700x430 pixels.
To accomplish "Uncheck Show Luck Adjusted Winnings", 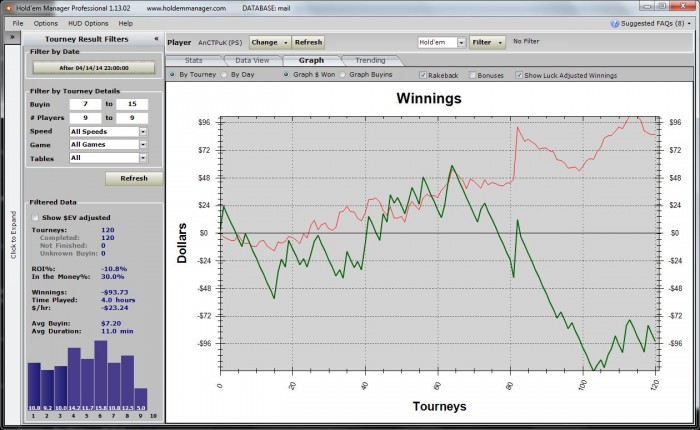I will (519, 75).
